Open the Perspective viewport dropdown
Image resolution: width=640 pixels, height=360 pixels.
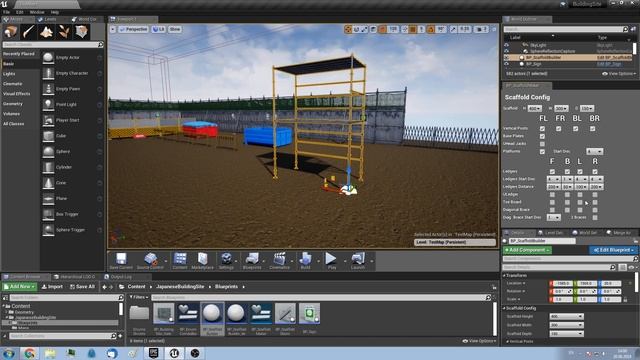pyautogui.click(x=133, y=29)
